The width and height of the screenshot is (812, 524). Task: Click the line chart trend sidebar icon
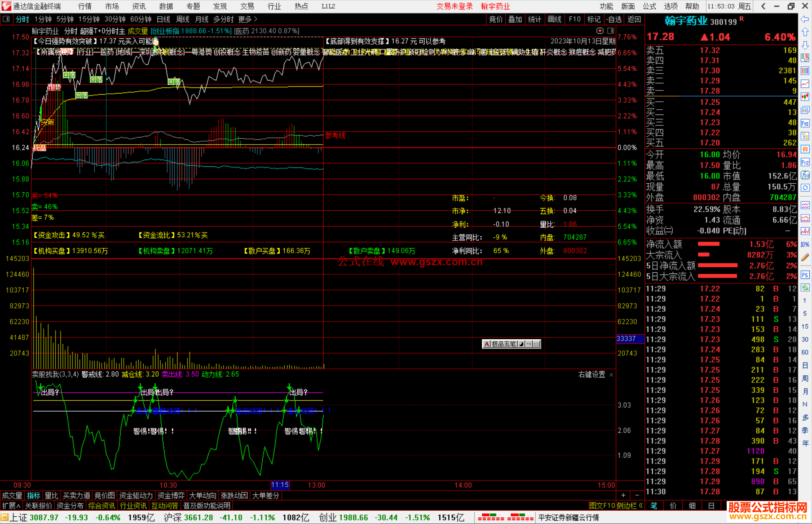(805, 83)
